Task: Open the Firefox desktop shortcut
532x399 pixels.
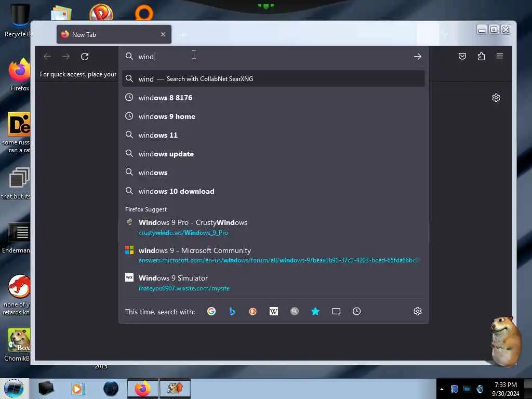Action: [19, 75]
